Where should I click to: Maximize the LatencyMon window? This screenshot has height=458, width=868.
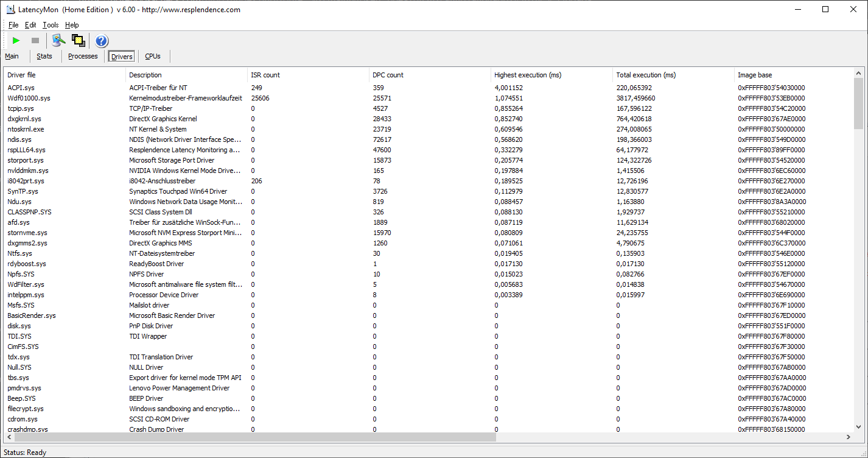[825, 9]
